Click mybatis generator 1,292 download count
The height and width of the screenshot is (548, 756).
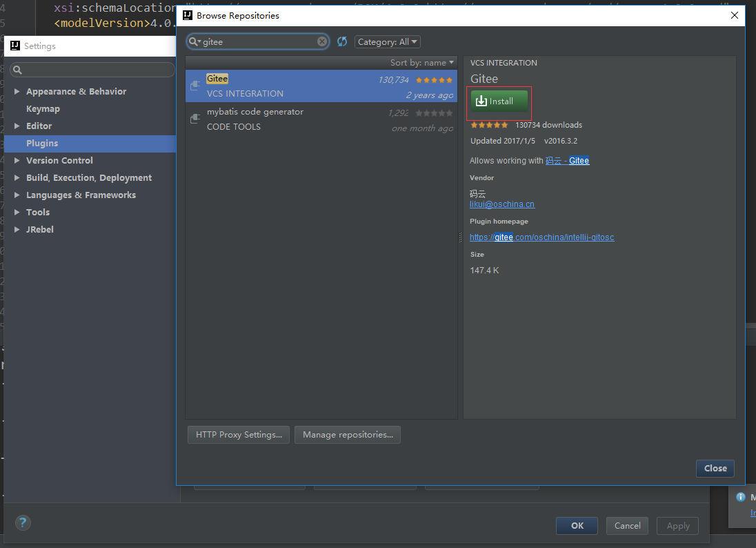pyautogui.click(x=398, y=113)
